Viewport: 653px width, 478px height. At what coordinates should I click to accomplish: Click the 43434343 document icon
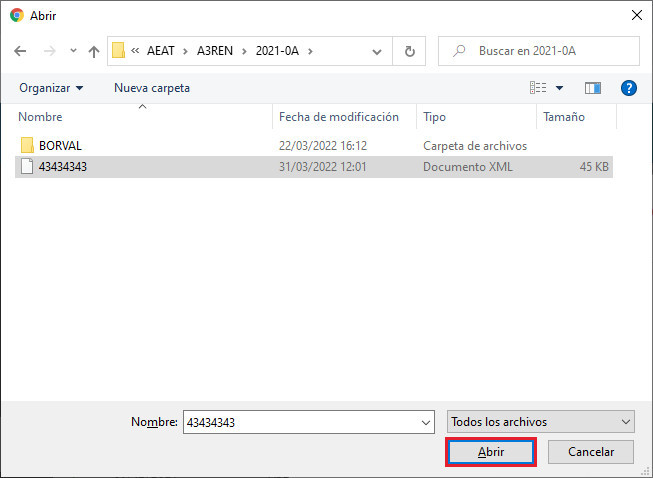(27, 167)
